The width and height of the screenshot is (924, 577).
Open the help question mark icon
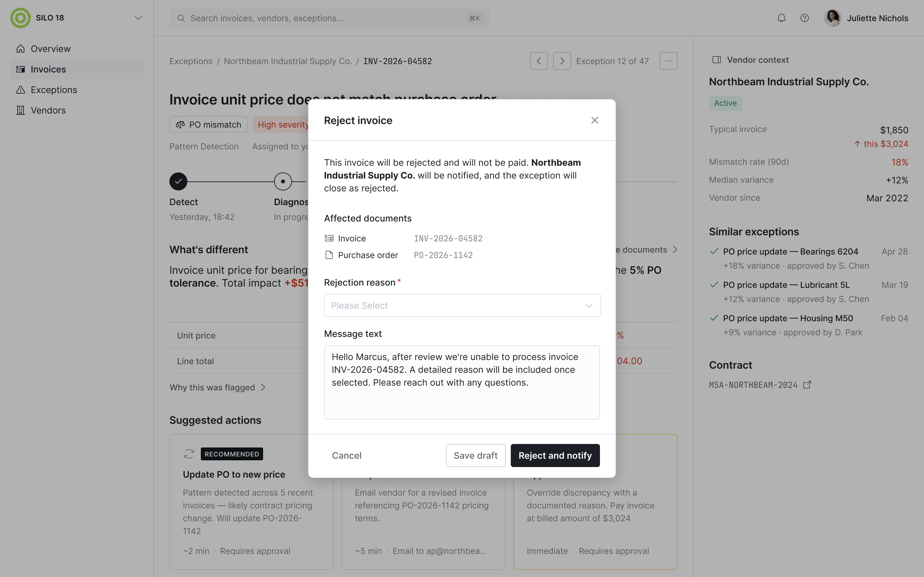805,18
